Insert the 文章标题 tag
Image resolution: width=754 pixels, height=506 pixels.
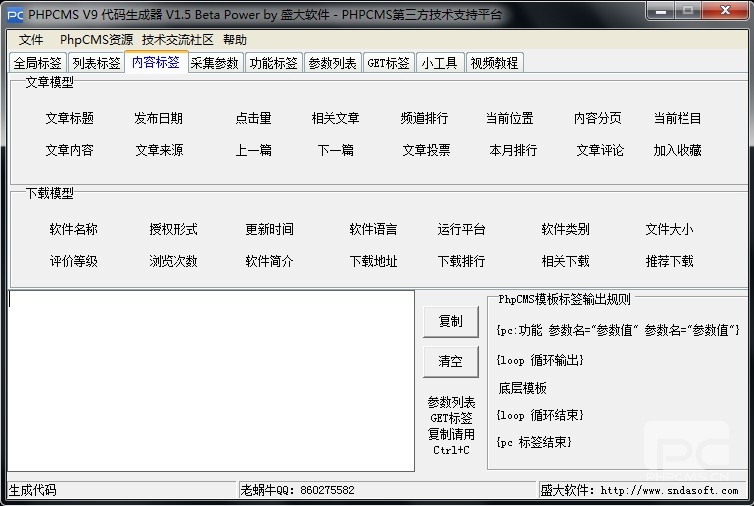click(x=70, y=118)
